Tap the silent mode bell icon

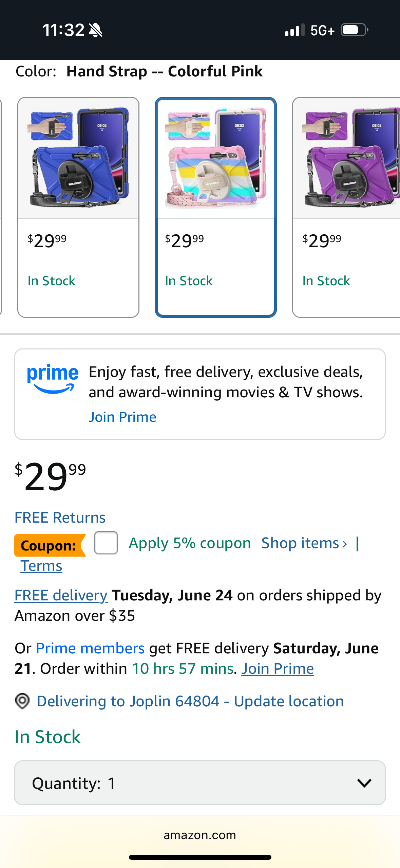(95, 30)
